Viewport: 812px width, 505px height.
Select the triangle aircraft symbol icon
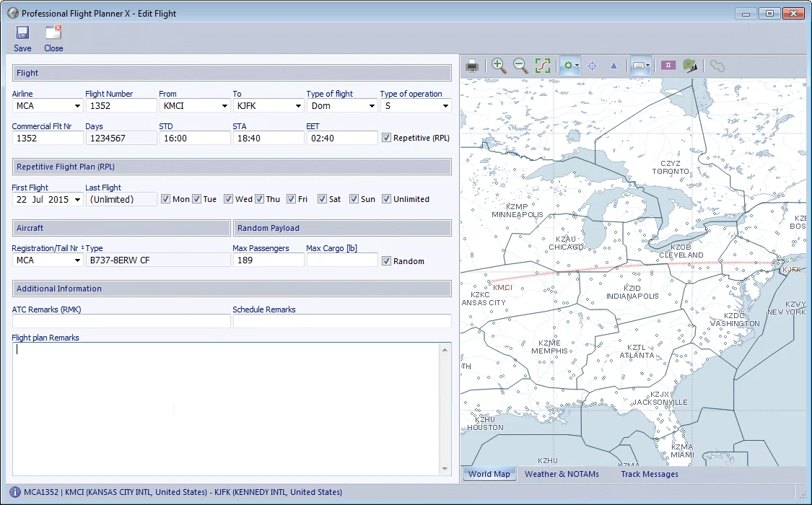pos(614,65)
